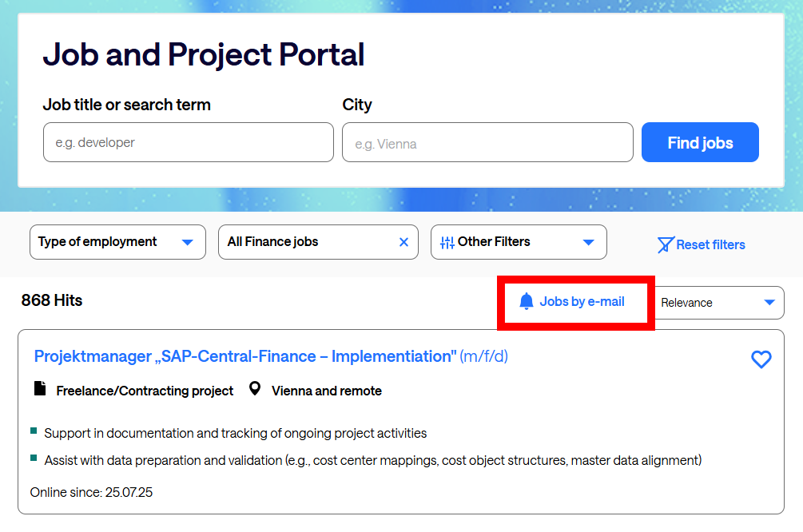The height and width of the screenshot is (532, 803).
Task: Click the location pin beside Vienna and remote
Action: [x=255, y=390]
